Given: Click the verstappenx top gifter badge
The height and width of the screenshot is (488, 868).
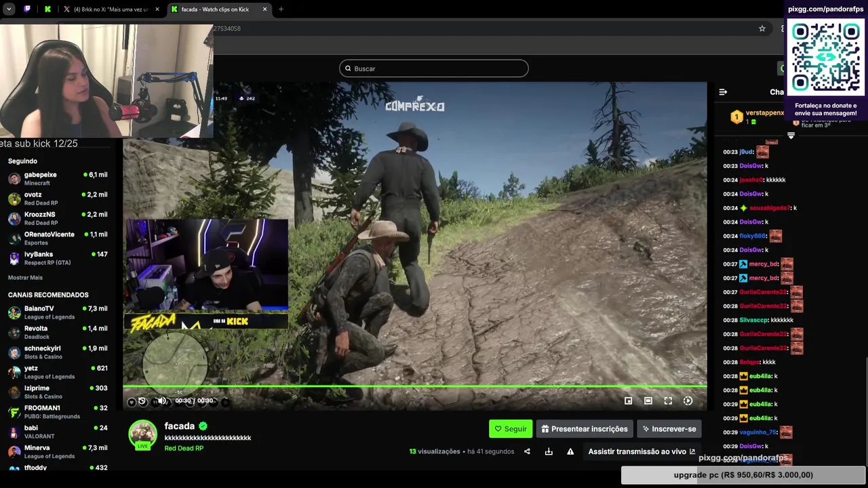Looking at the screenshot, I should (737, 117).
